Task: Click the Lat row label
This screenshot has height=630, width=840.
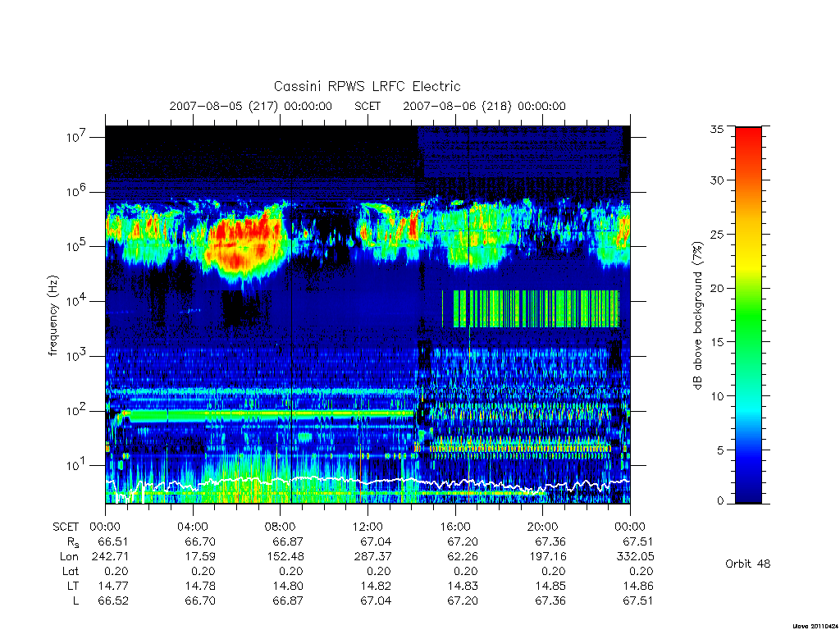Action: click(71, 571)
